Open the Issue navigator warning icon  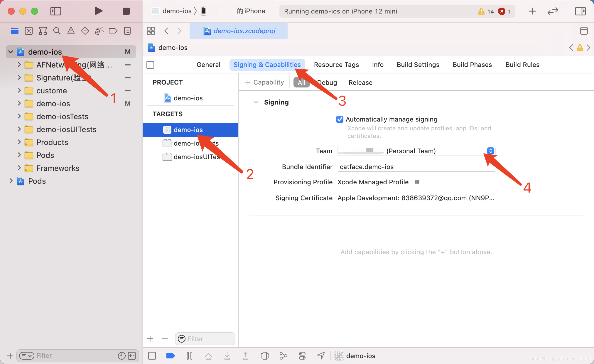point(71,31)
